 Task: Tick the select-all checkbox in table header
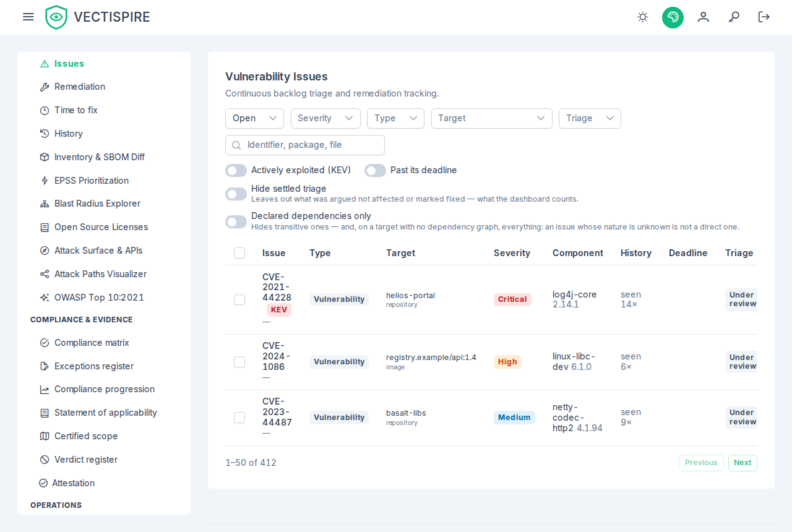[239, 253]
